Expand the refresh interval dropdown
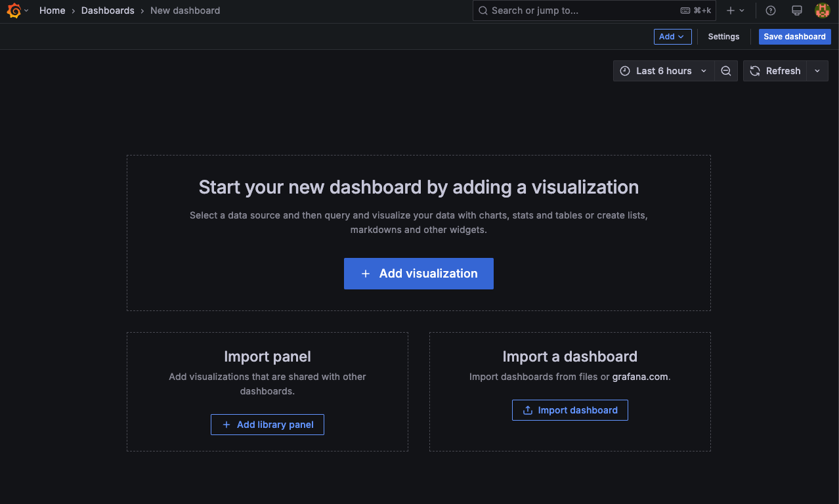Screen dimensions: 839x504 817,71
